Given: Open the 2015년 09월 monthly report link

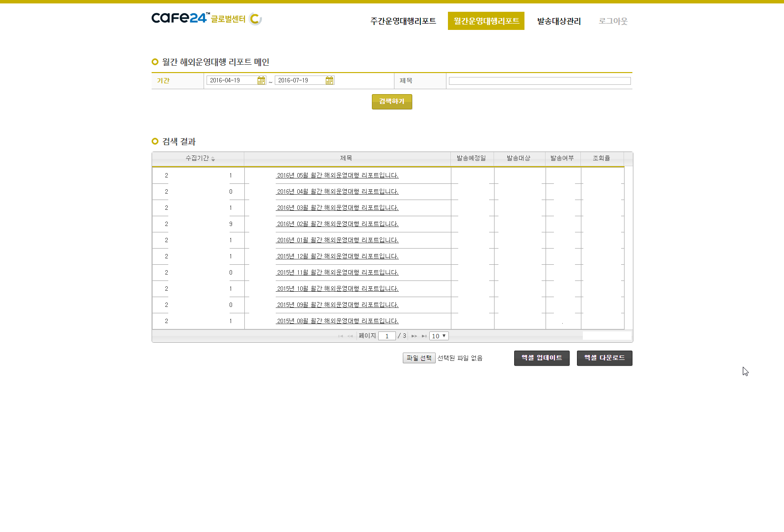Looking at the screenshot, I should tap(338, 305).
